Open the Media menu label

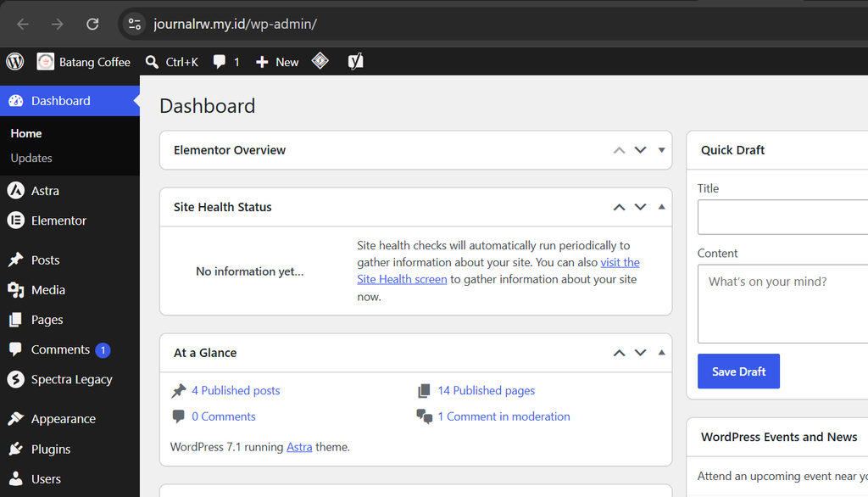[48, 290]
